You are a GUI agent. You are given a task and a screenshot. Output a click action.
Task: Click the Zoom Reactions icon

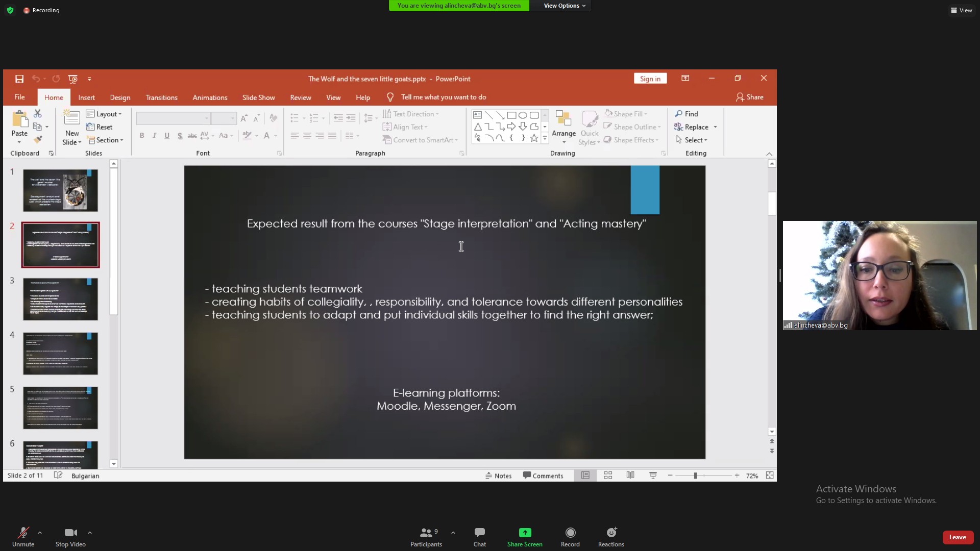pos(611,533)
